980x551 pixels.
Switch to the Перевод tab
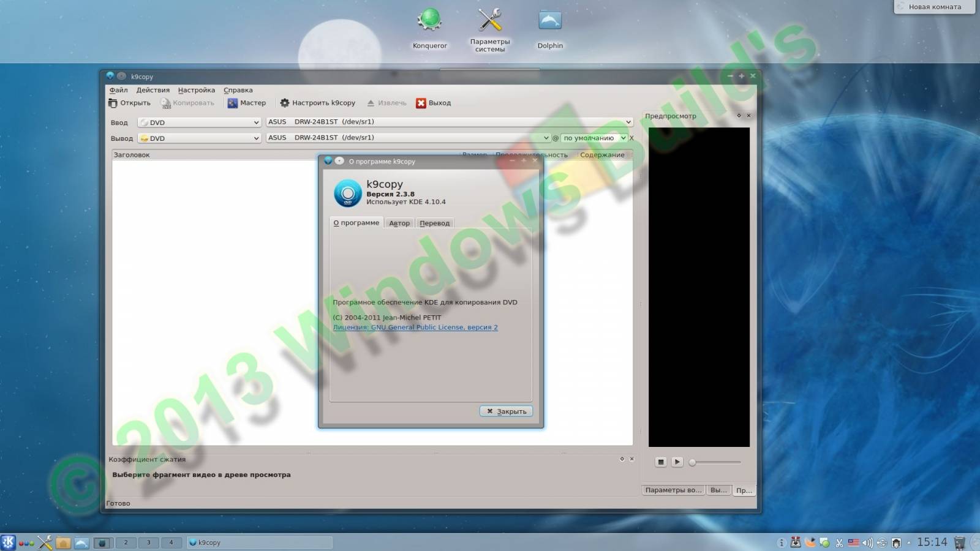tap(434, 223)
